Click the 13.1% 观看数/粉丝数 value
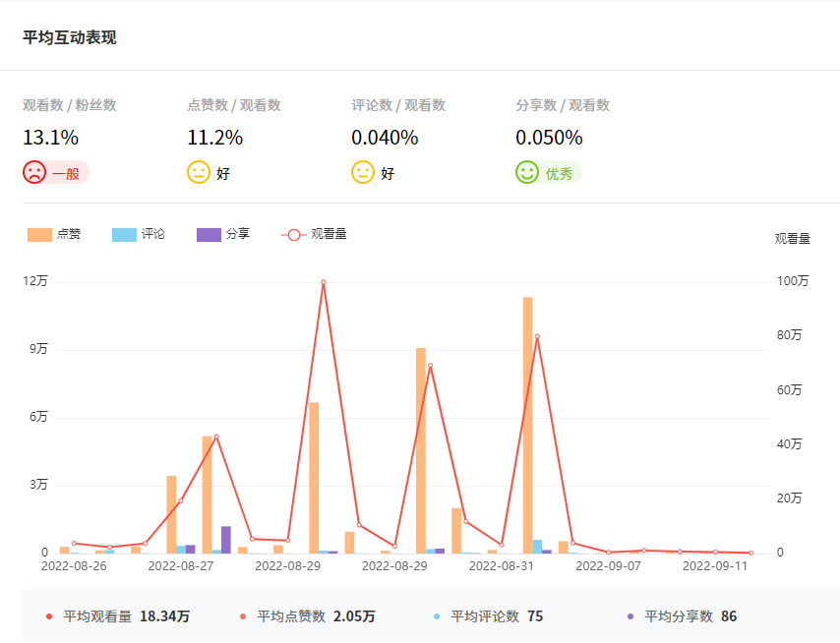 point(50,138)
